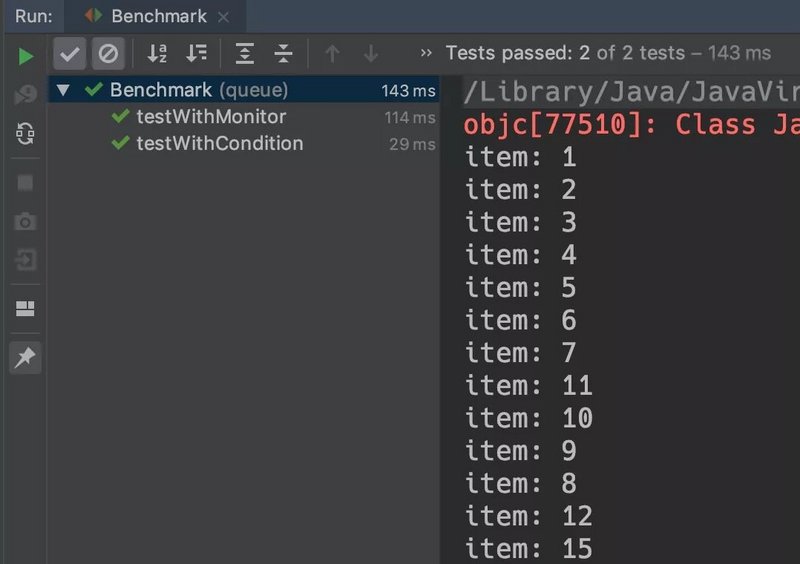Click the Dump Threads camera icon

click(26, 221)
